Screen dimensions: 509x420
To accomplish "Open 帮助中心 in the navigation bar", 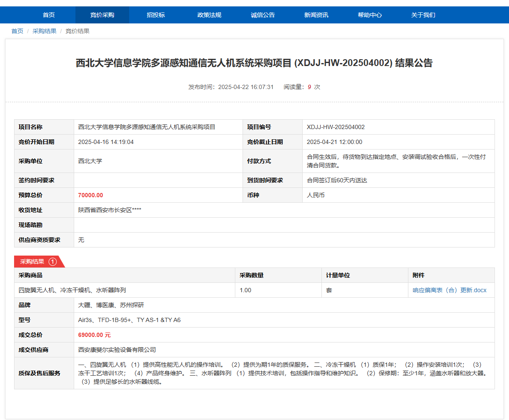I will [370, 15].
